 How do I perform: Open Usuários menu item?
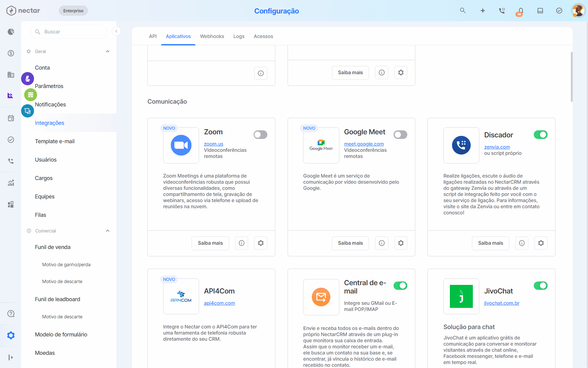[x=46, y=159]
